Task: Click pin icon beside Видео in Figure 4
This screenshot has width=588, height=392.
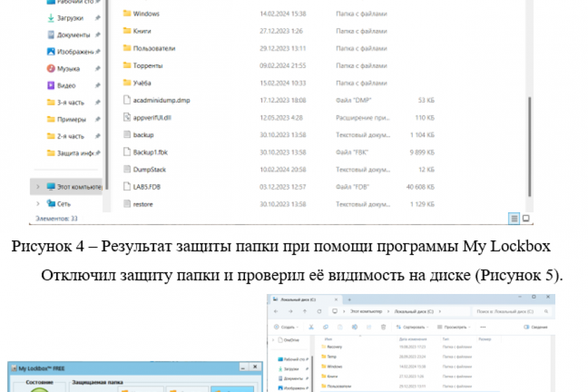Action: (x=97, y=86)
